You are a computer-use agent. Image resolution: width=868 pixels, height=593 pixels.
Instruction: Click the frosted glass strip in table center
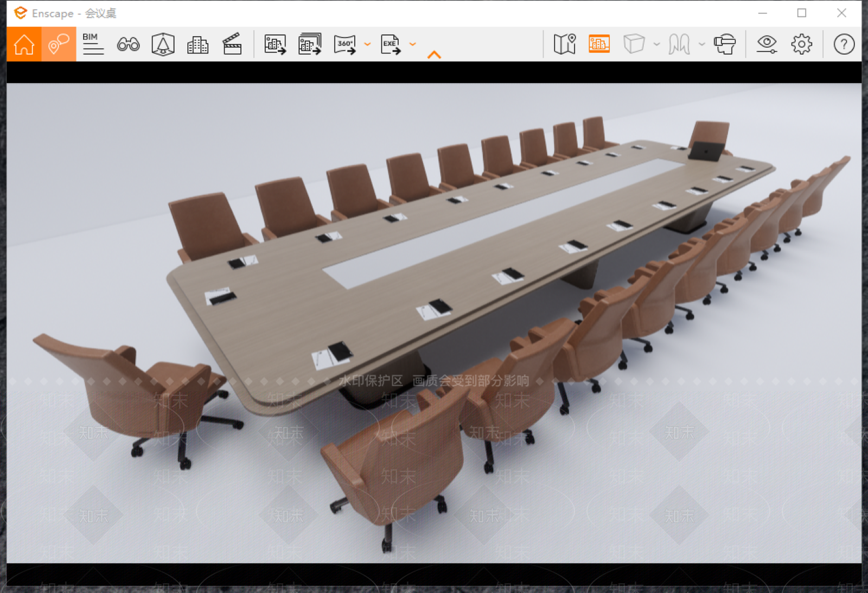coord(503,222)
